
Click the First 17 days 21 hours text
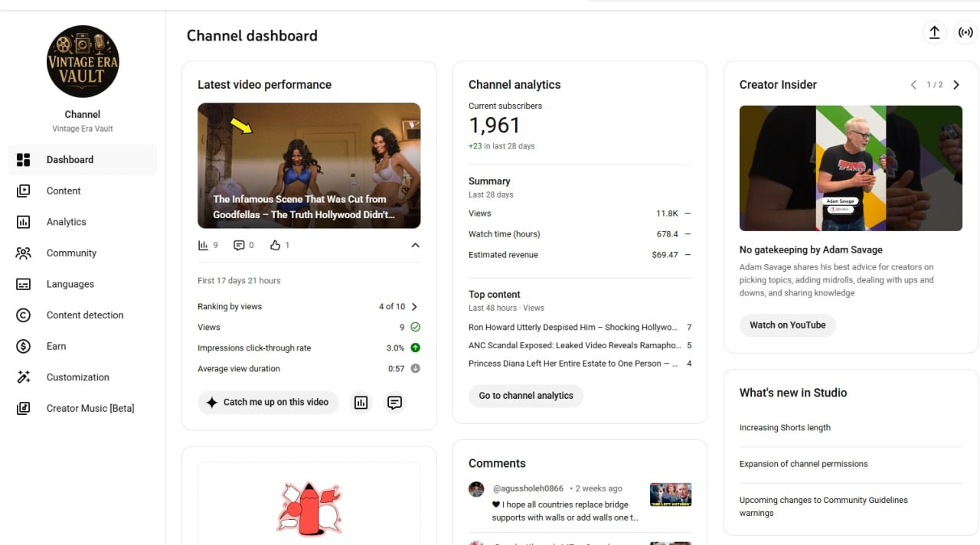pos(239,281)
